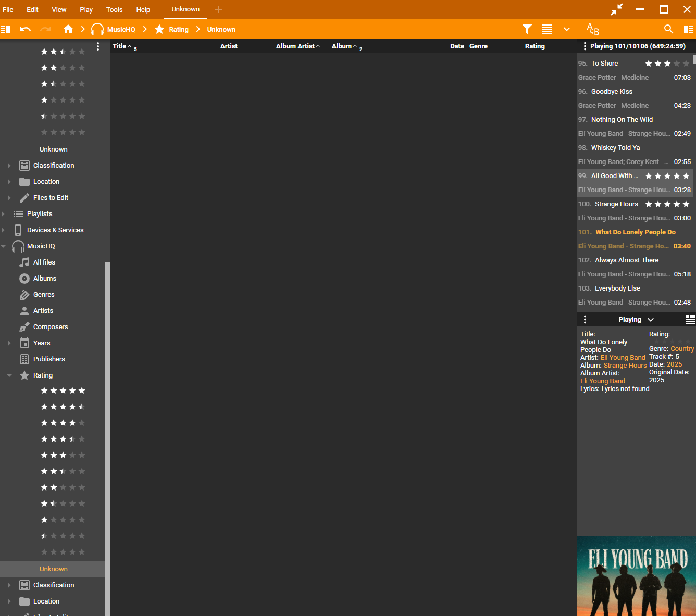This screenshot has width=696, height=616.
Task: Click the Strange Hours album link
Action: [x=625, y=366]
